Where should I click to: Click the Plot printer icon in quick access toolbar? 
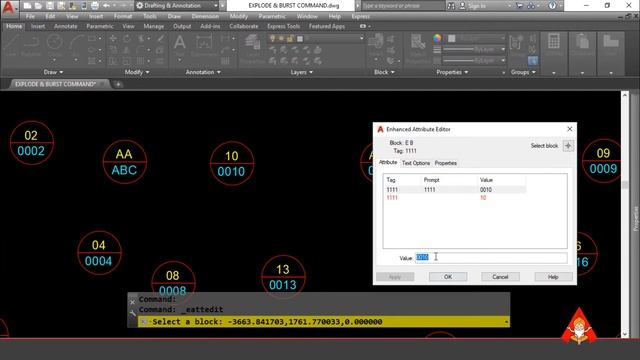tap(94, 6)
